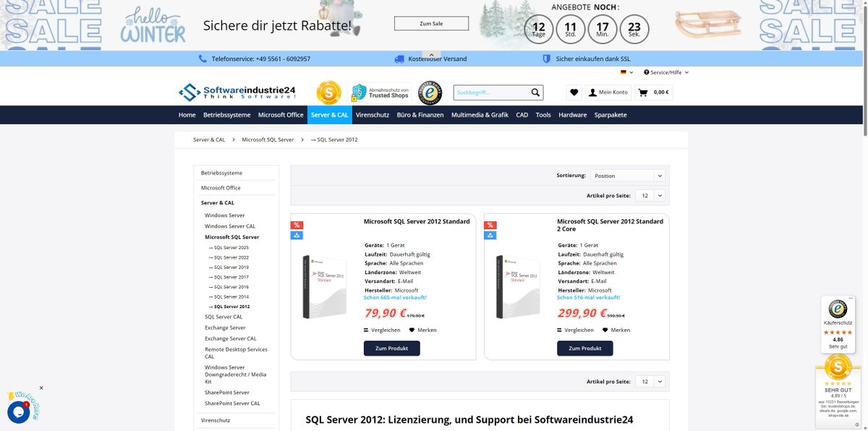This screenshot has height=431, width=868.
Task: Open the wishlist heart icon in the header
Action: coord(574,93)
